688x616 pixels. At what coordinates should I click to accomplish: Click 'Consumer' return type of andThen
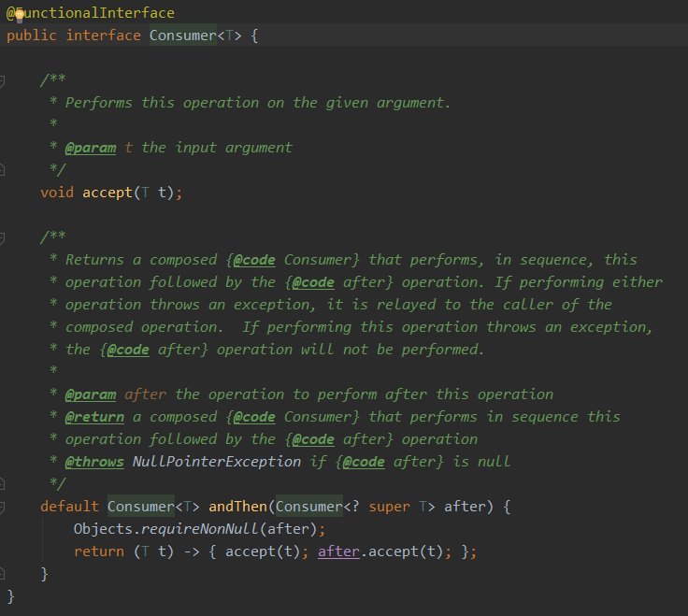pos(141,507)
